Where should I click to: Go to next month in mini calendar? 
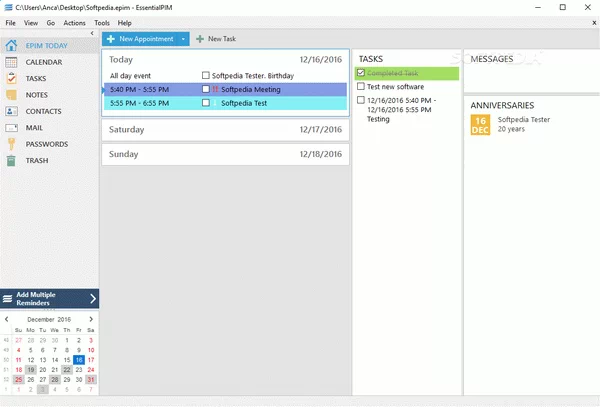click(94, 318)
